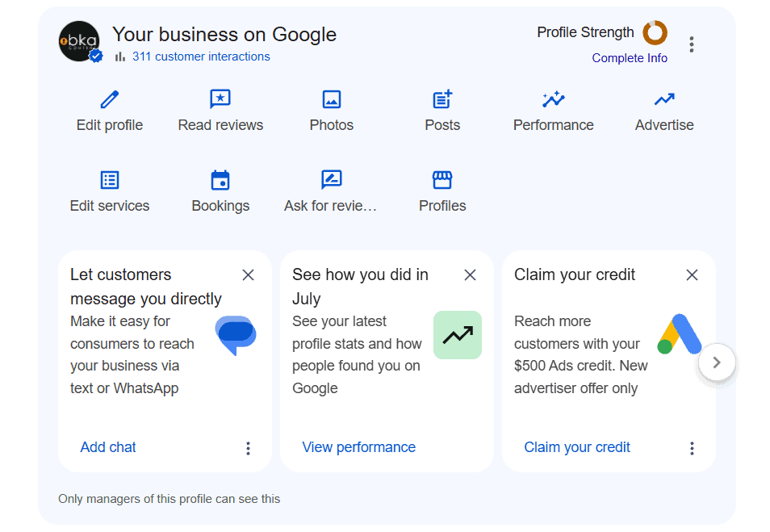Open the Ask for reviews icon

(332, 180)
